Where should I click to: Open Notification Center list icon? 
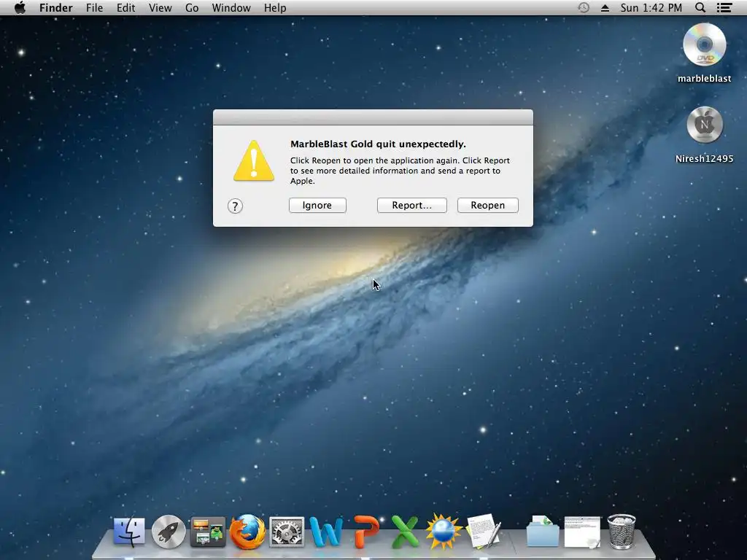pyautogui.click(x=724, y=7)
